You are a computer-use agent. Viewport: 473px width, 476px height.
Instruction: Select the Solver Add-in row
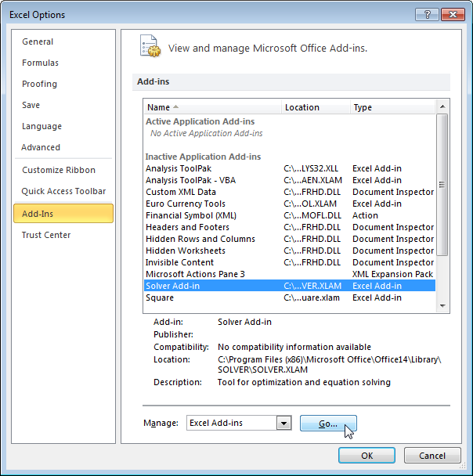coord(290,286)
